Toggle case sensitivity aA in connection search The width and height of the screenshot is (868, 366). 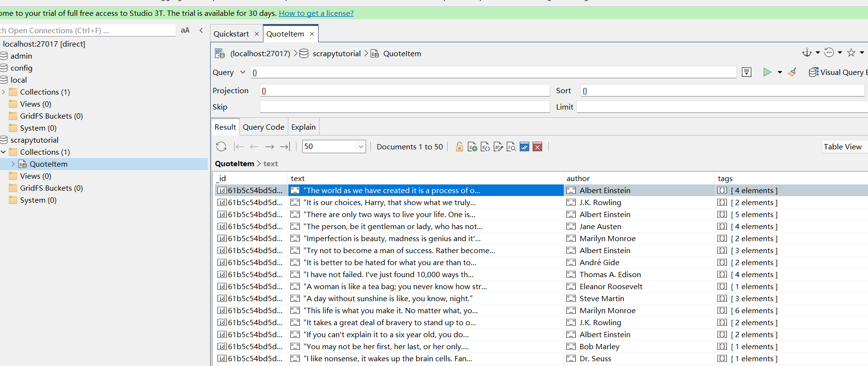[185, 30]
